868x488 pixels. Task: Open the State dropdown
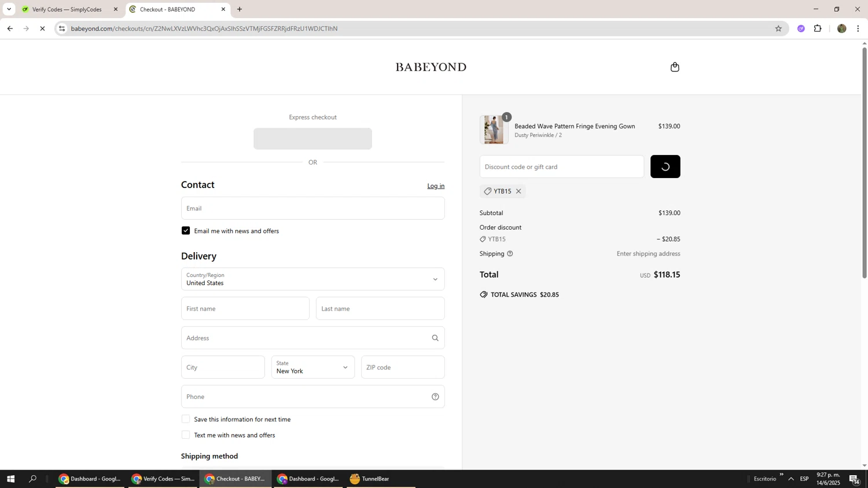click(313, 367)
